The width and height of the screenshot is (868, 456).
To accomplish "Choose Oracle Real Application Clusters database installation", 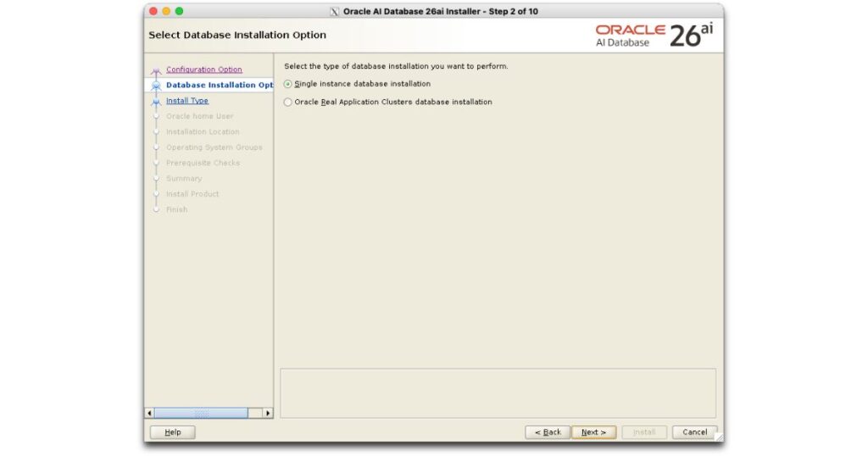I will (287, 103).
